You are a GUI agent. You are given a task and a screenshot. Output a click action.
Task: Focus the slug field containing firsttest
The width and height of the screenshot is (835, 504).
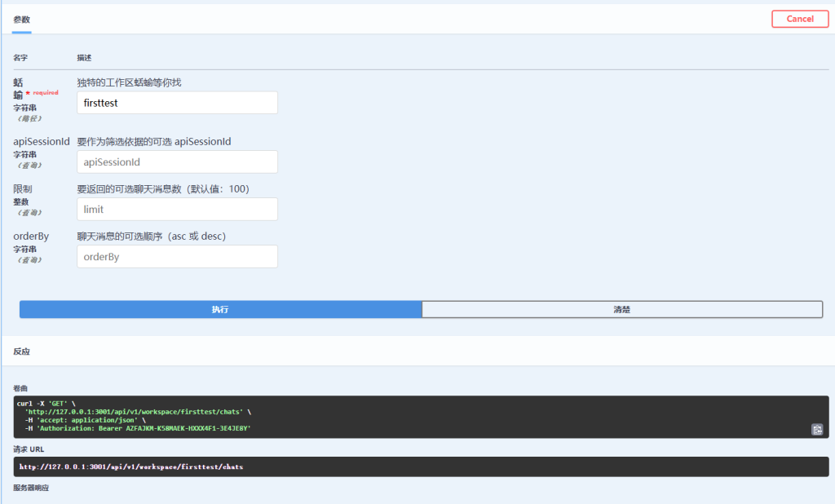tap(177, 103)
